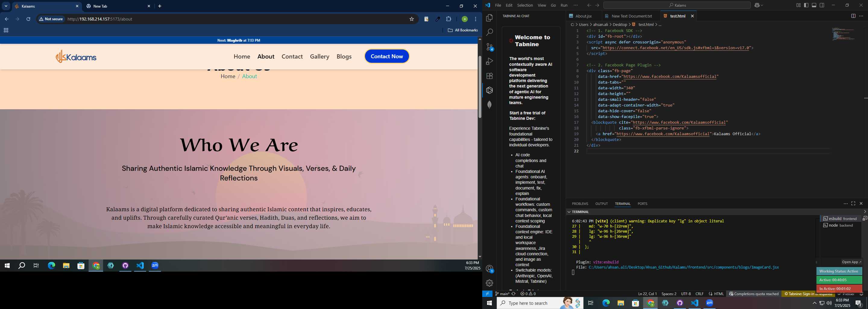Open Gallery in website navigation
The height and width of the screenshot is (309, 868).
coord(319,57)
